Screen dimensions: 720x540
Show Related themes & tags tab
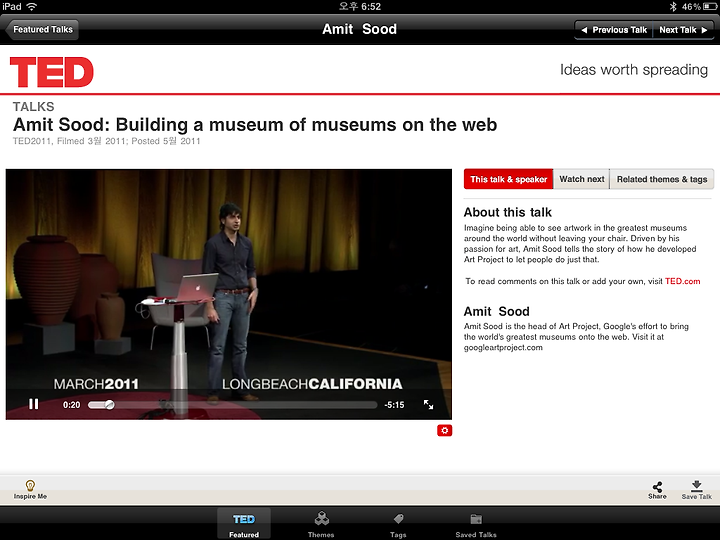pyautogui.click(x=662, y=179)
